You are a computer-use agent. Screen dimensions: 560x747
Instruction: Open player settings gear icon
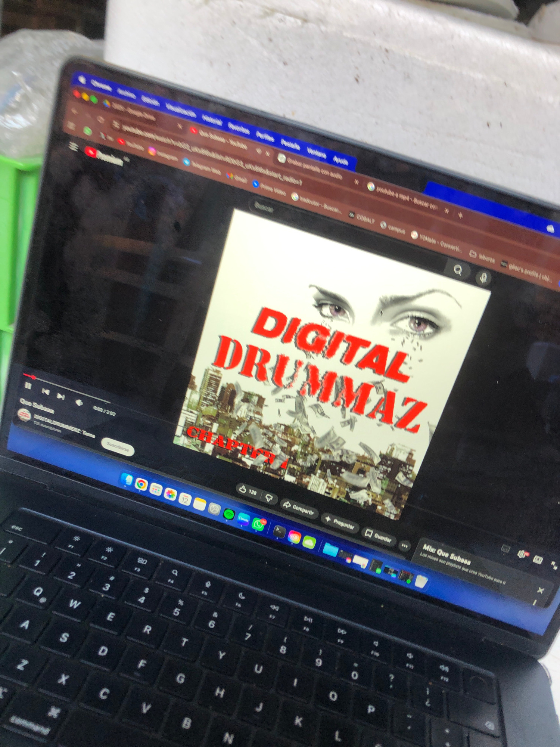tap(522, 554)
